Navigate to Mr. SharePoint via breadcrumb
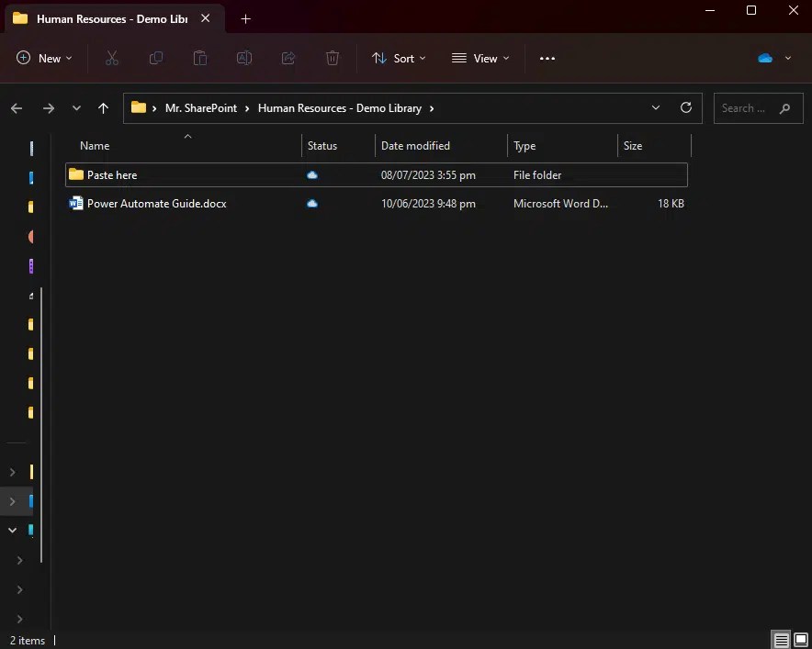 [x=201, y=107]
